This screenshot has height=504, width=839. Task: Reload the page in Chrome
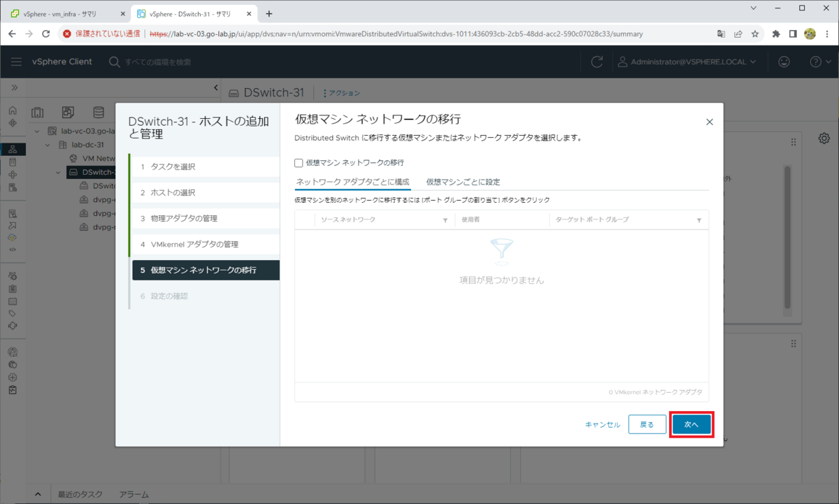(46, 34)
